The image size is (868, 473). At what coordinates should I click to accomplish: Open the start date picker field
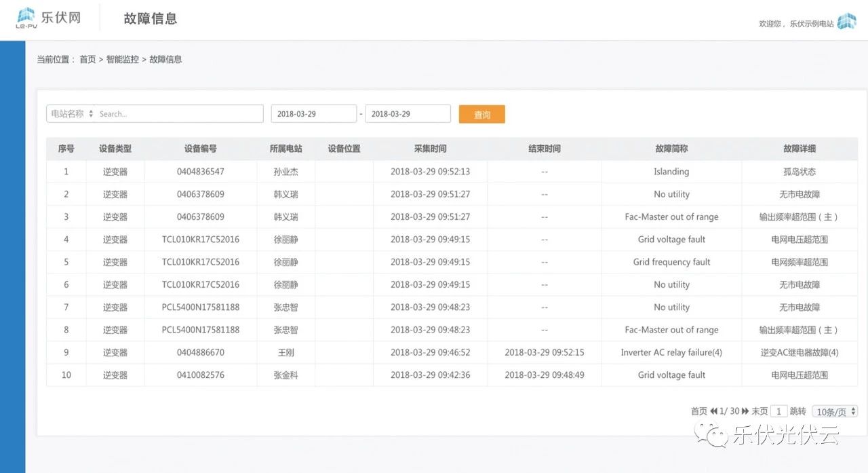pos(313,114)
